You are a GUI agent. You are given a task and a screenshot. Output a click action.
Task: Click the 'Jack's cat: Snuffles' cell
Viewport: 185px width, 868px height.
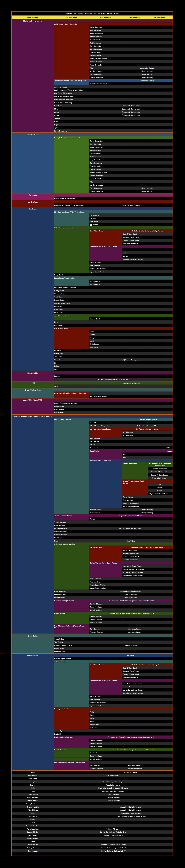(147, 81)
